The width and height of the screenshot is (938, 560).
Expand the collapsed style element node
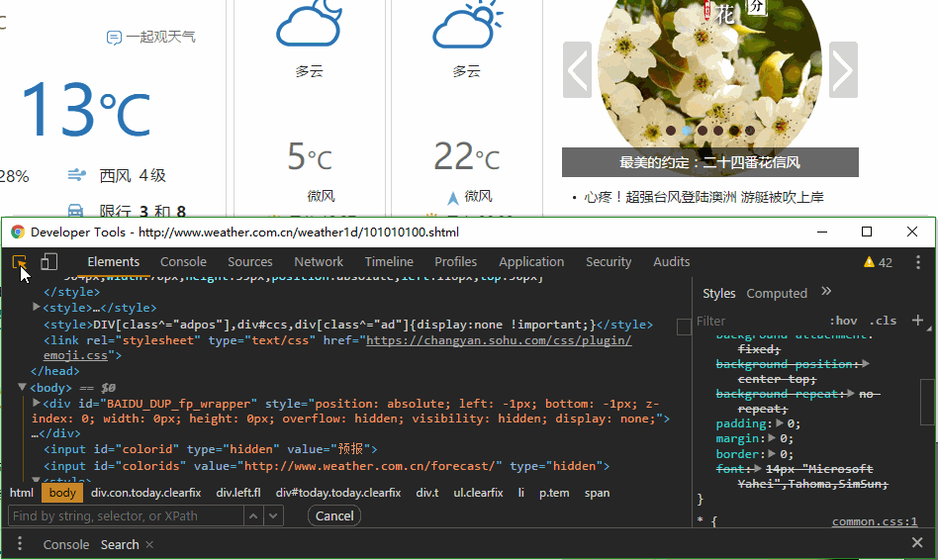(x=36, y=307)
